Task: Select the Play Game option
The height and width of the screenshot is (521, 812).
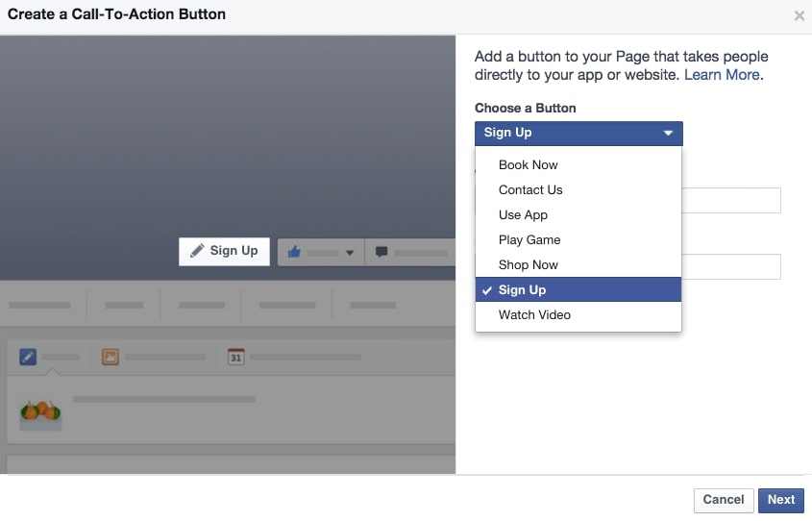Action: click(x=529, y=240)
